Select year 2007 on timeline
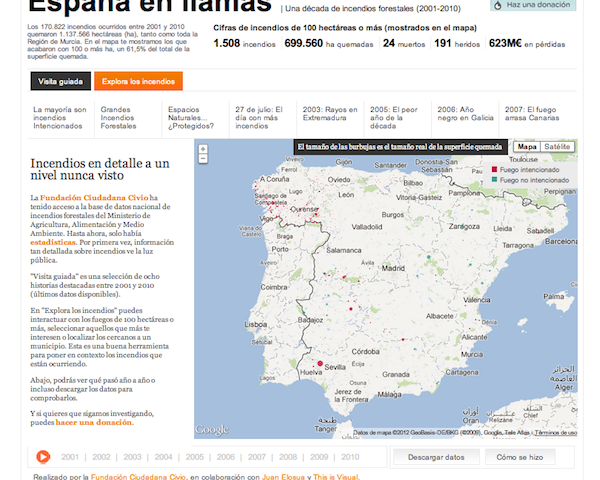 click(x=257, y=457)
